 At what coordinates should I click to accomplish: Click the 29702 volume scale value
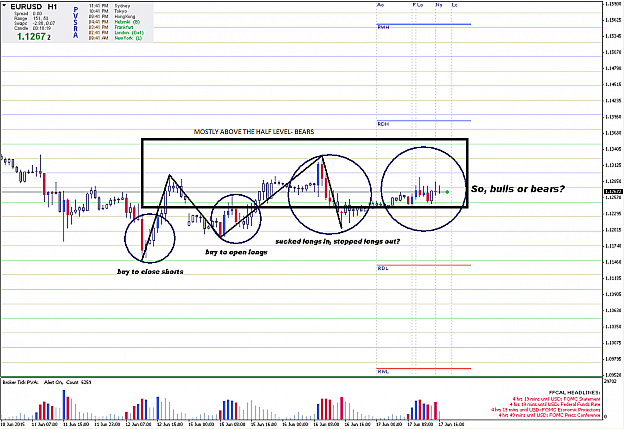point(610,382)
